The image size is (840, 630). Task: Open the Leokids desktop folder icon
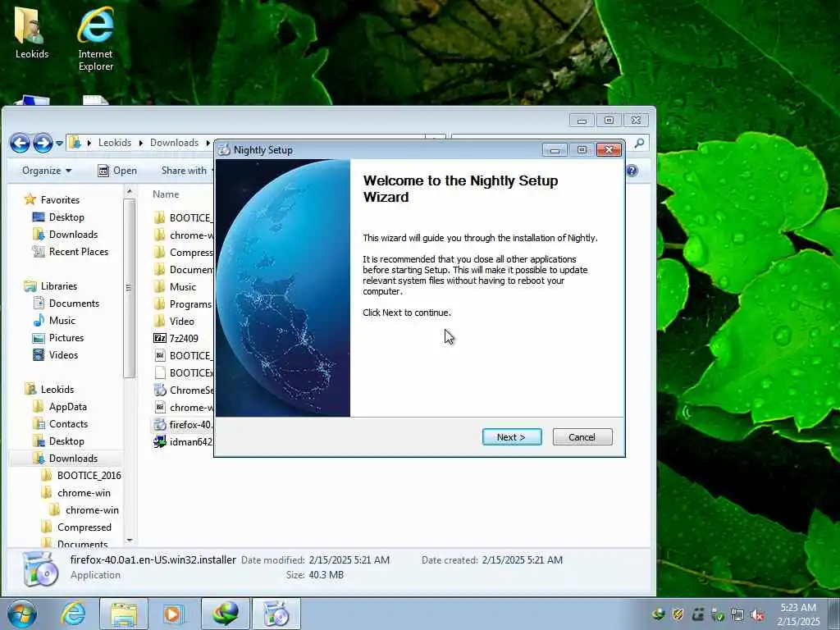32,32
